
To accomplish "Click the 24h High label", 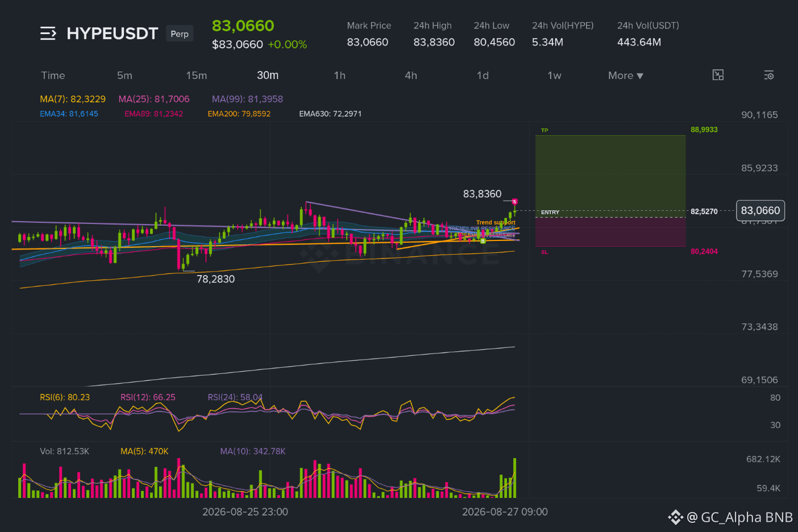I will (x=433, y=26).
